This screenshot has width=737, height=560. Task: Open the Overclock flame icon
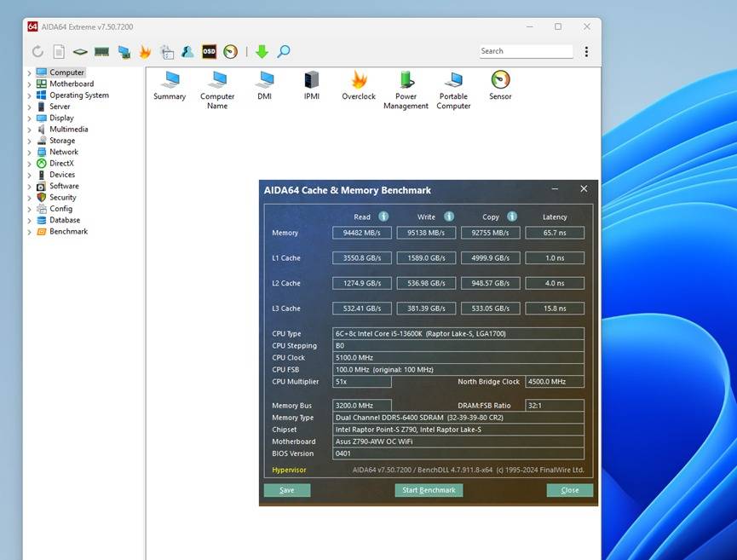[359, 85]
